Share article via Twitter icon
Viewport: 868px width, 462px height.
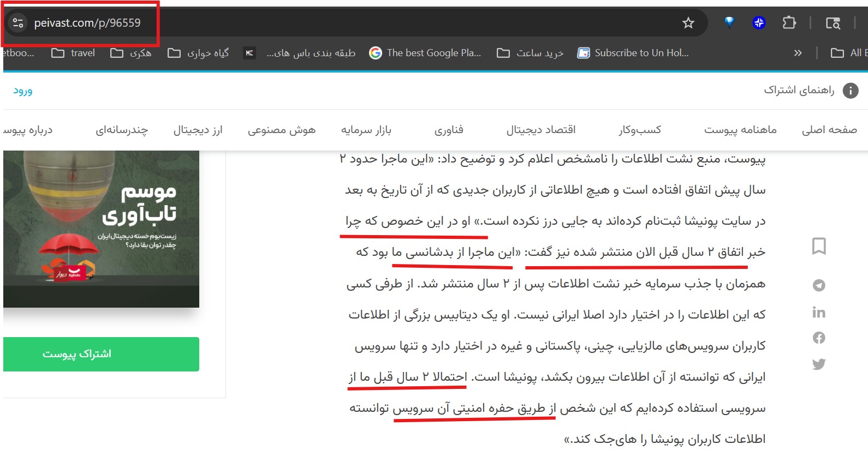click(x=819, y=364)
